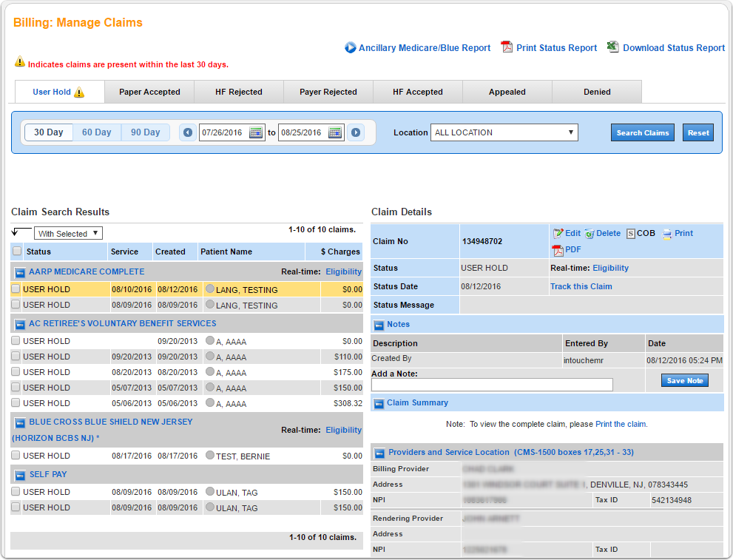Click the Print Status Report PDF icon

pos(507,47)
